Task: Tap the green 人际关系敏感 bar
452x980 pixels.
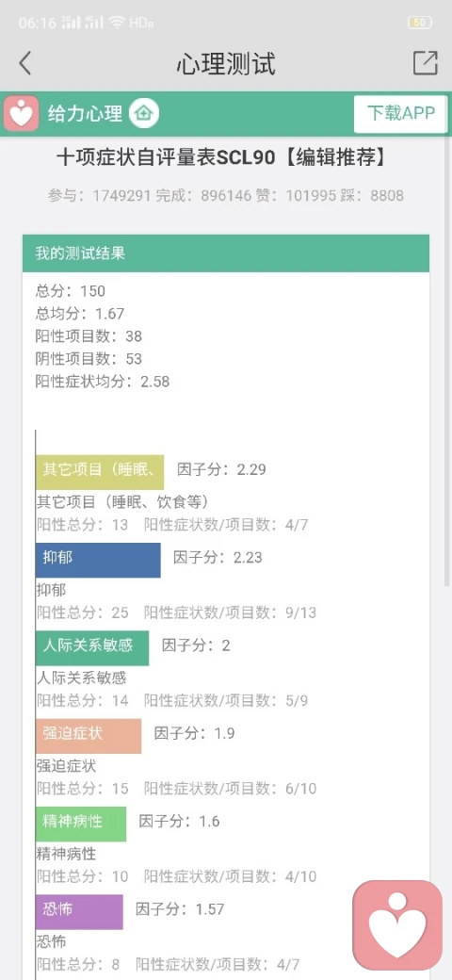Action: (92, 647)
